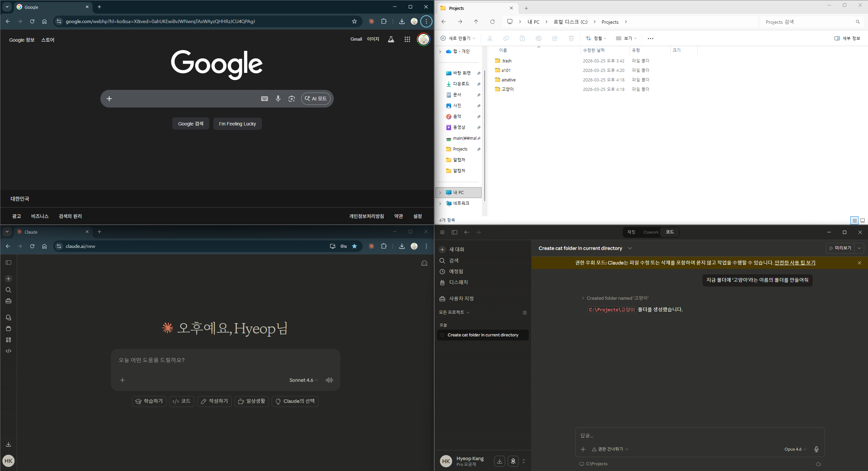The image size is (868, 471).
Task: Open the Sonnet 4.6 model dropdown
Action: (303, 380)
